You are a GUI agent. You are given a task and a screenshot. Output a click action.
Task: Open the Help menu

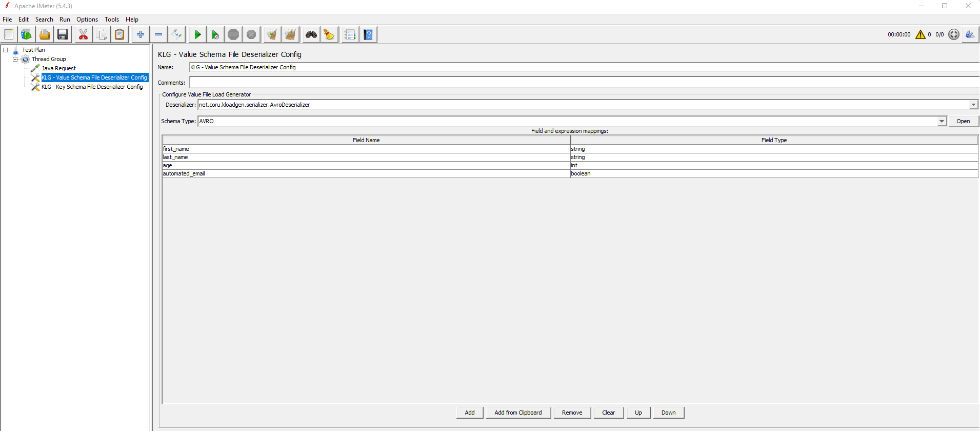point(132,19)
